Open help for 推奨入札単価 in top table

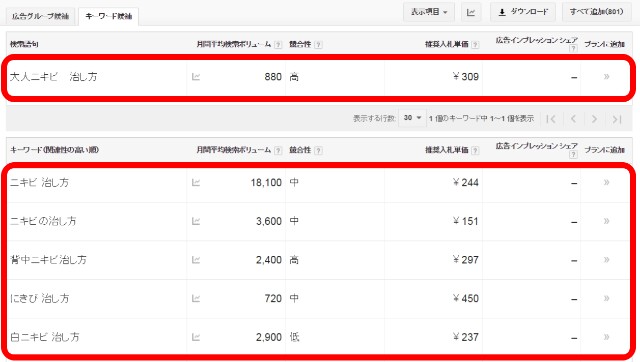[475, 44]
